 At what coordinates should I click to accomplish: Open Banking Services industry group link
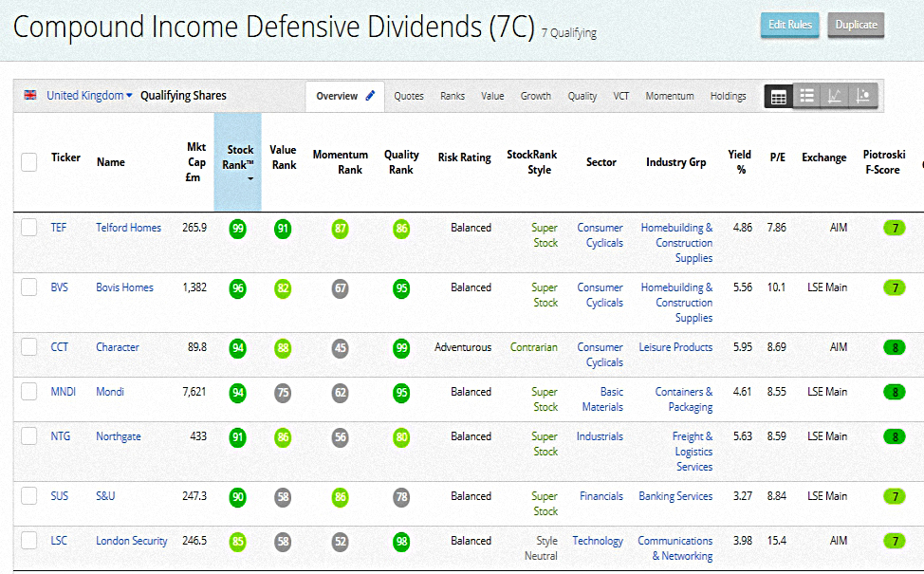point(675,496)
